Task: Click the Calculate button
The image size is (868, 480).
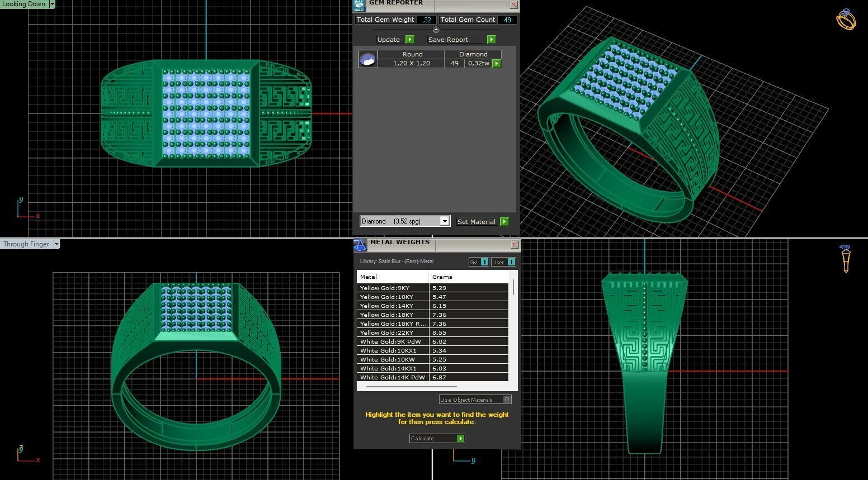Action: (x=437, y=439)
